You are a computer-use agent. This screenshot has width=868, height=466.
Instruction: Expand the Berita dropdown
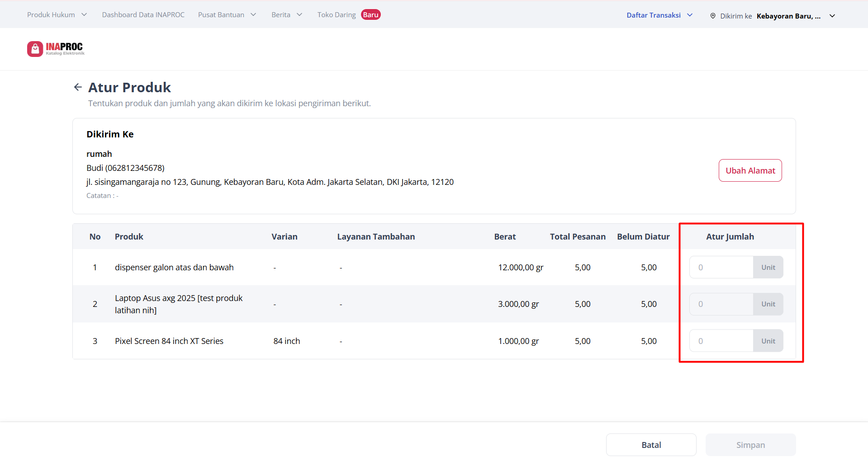(287, 15)
